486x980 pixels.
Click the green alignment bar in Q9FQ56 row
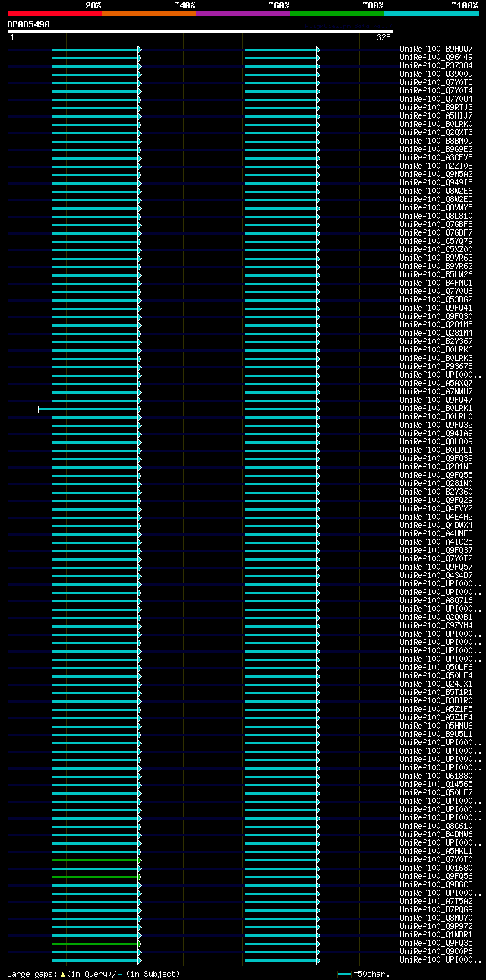point(96,877)
